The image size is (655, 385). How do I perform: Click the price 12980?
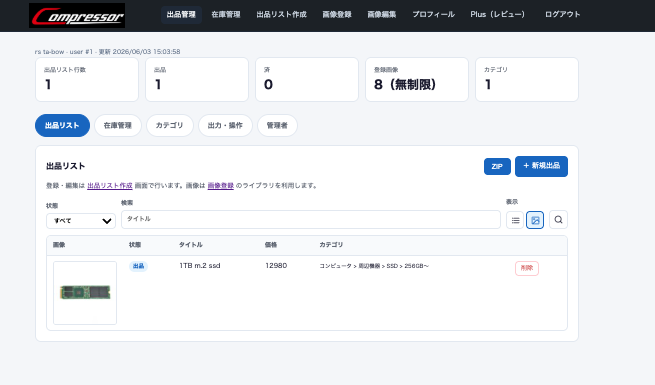point(276,266)
